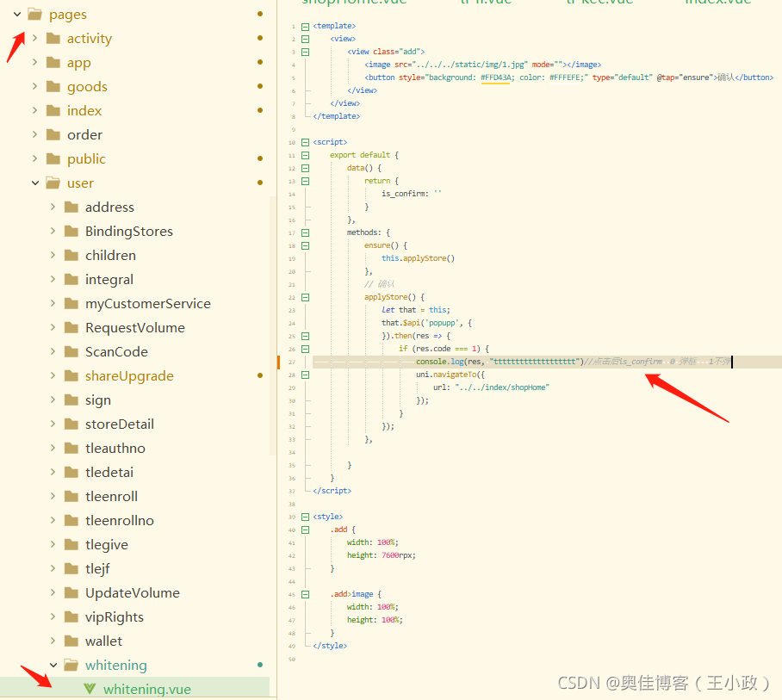Click the RequestVolume folder icon
782x700 pixels.
[71, 327]
